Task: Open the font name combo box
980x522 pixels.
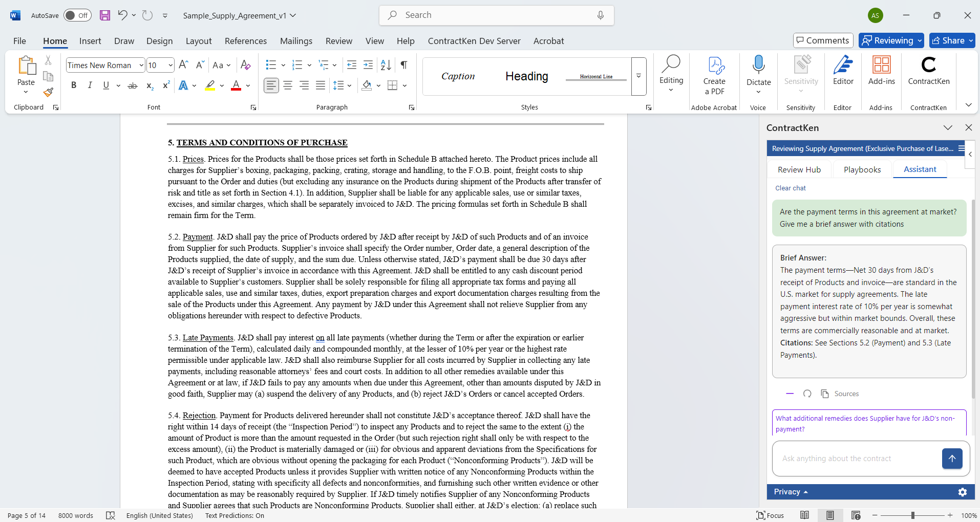Action: point(105,65)
